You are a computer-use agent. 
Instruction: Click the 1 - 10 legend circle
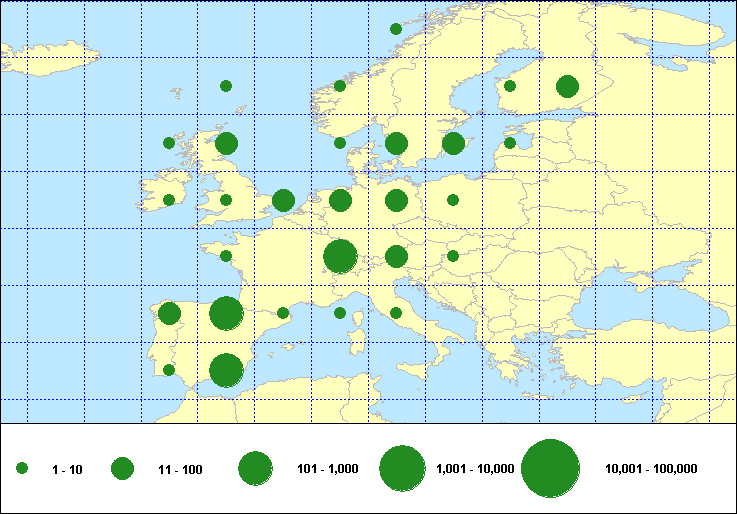pyautogui.click(x=22, y=468)
